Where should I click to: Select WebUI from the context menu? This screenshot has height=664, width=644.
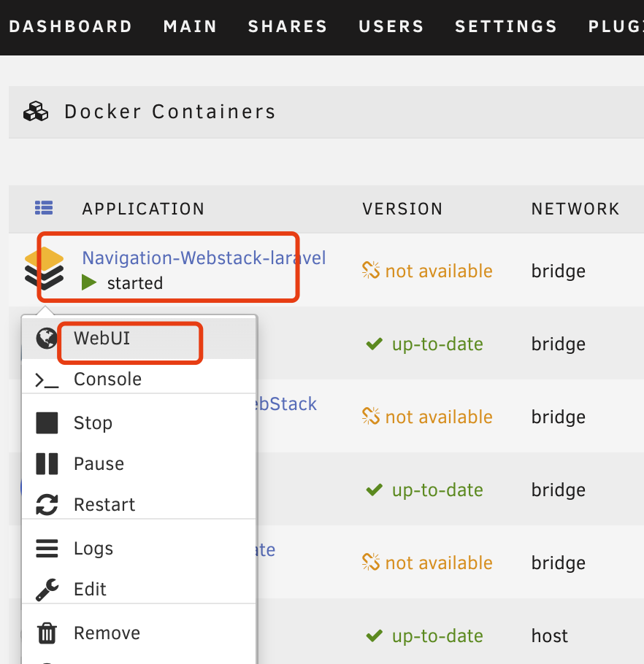coord(101,338)
